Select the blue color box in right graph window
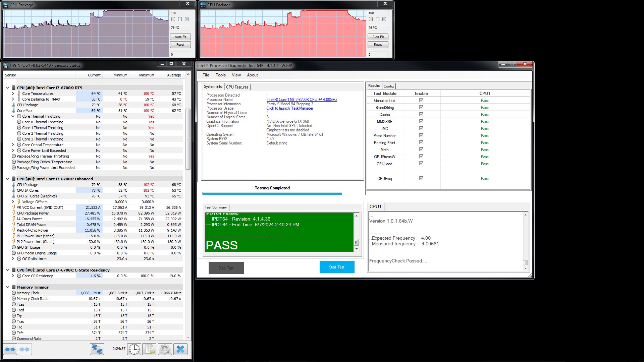The width and height of the screenshot is (644, 362). click(384, 19)
